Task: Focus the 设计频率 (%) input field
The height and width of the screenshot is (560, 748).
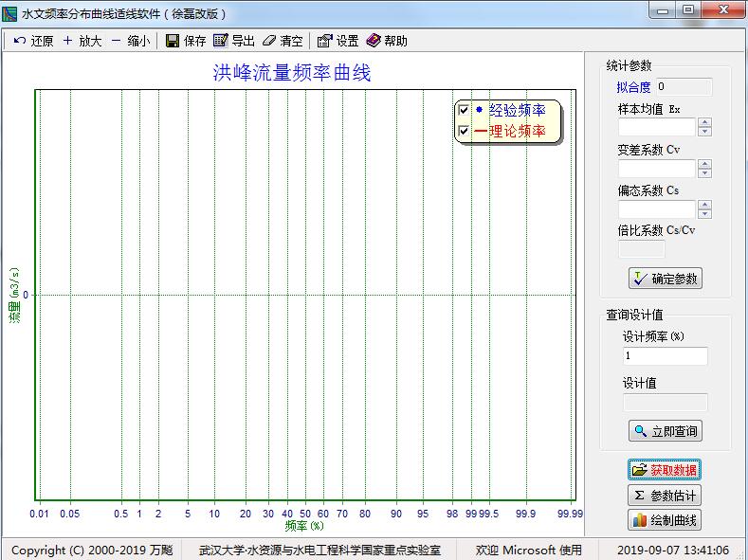Action: point(665,356)
